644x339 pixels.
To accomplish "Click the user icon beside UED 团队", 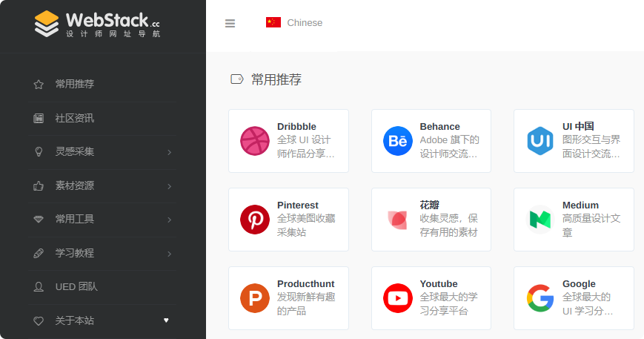I will [39, 287].
